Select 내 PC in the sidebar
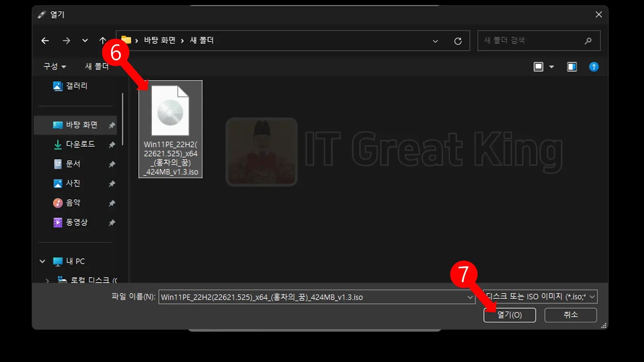This screenshot has width=644, height=362. click(x=69, y=261)
